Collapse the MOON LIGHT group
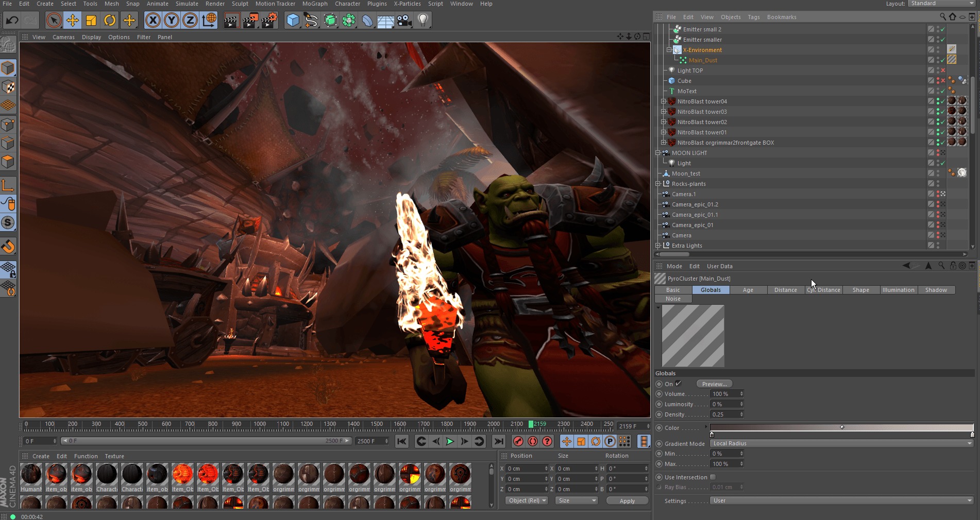The image size is (980, 520). click(658, 153)
